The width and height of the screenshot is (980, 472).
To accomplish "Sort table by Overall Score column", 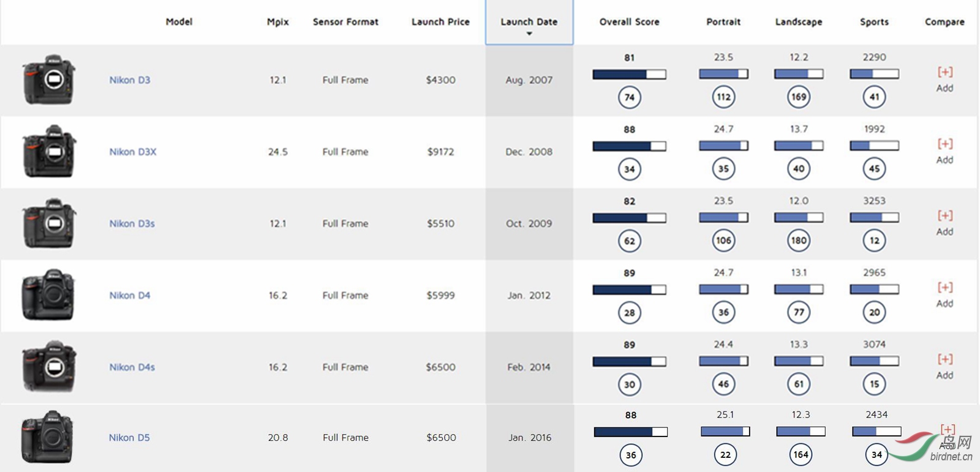I will [x=629, y=22].
